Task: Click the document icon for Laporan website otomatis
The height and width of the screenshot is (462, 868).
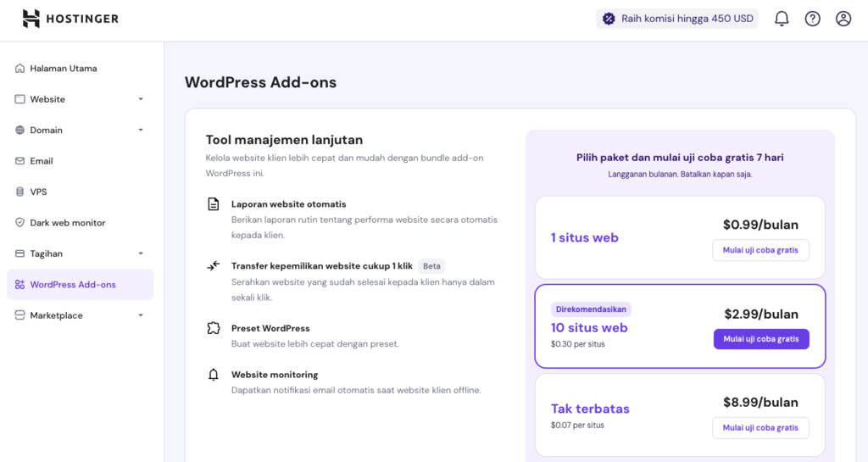Action: (x=213, y=203)
